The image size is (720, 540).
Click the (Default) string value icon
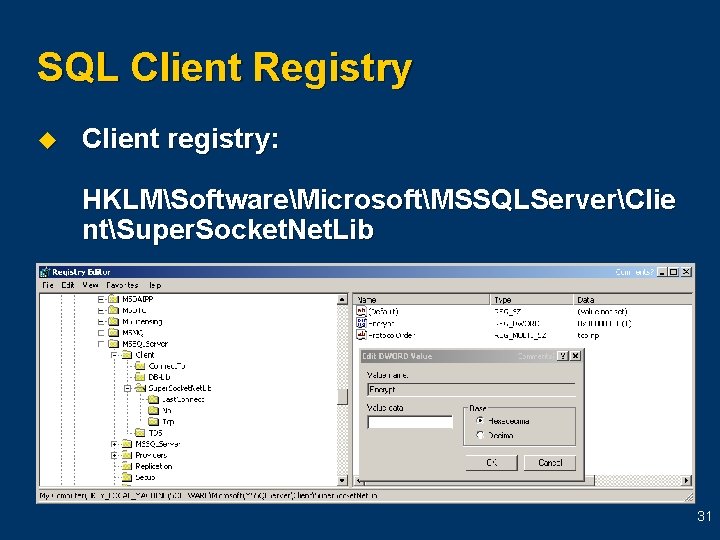pyautogui.click(x=361, y=311)
